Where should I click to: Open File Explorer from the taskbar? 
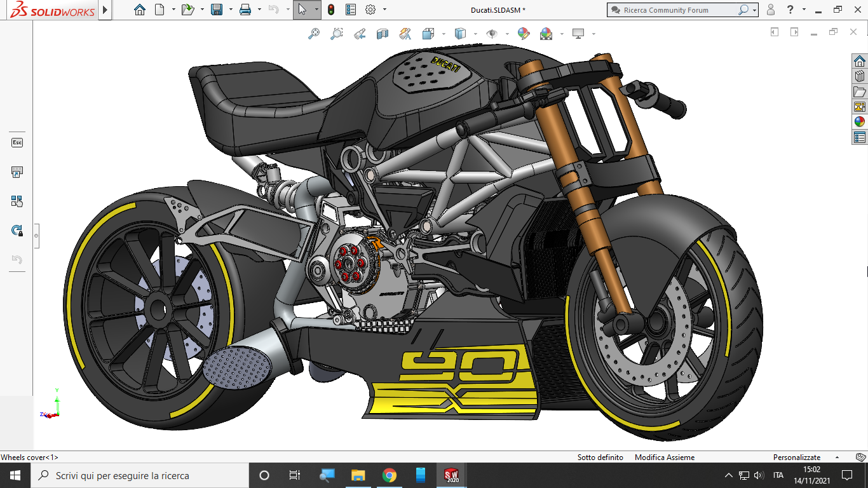coord(358,475)
